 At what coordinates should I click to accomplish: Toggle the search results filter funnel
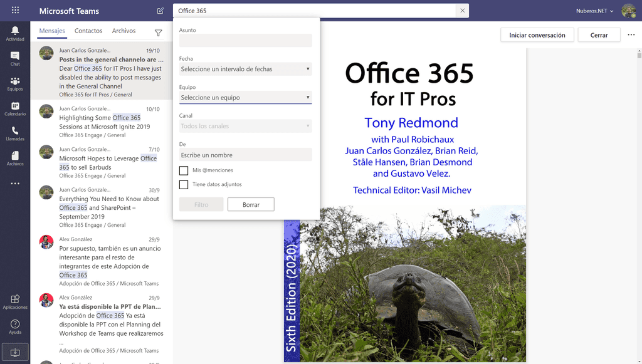click(x=159, y=33)
